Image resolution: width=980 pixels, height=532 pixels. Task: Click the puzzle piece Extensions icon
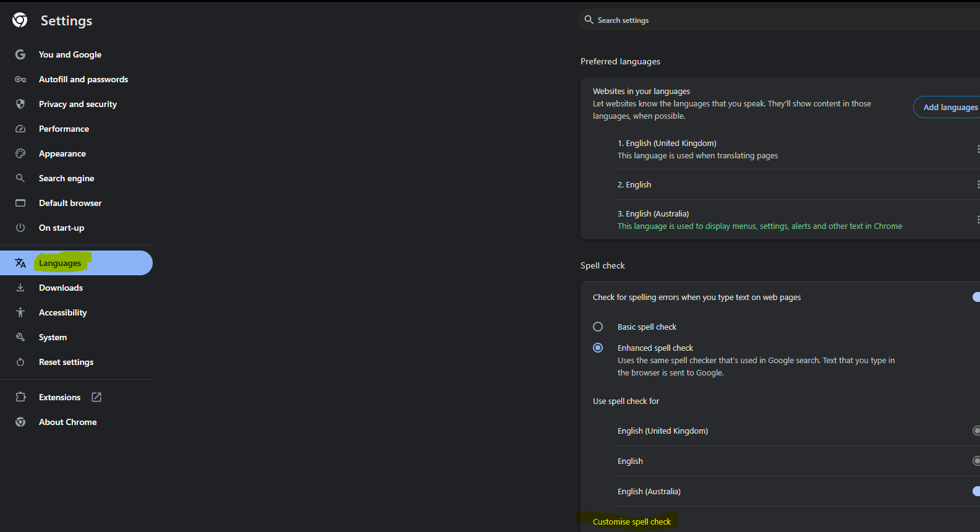coord(20,397)
